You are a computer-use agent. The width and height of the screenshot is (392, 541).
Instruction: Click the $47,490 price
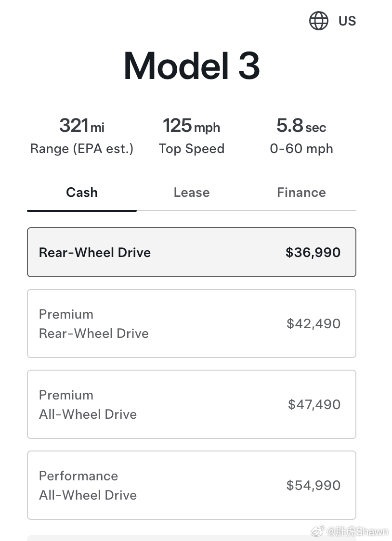314,404
